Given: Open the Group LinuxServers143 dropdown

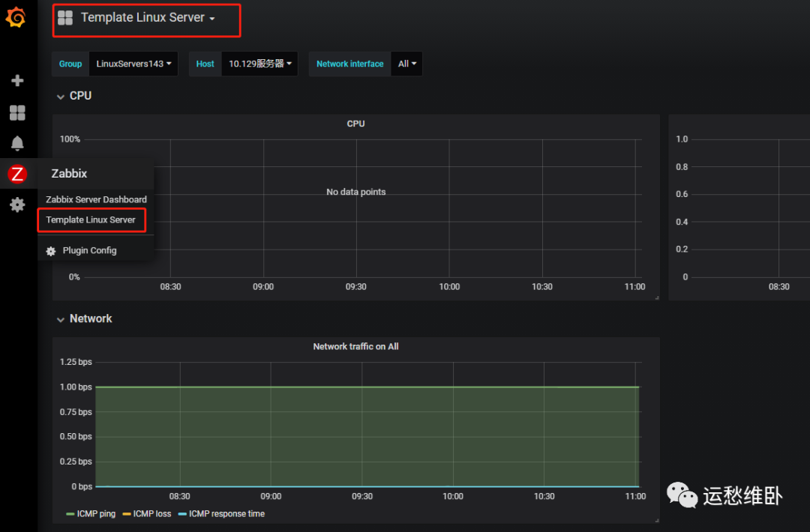Looking at the screenshot, I should 133,64.
